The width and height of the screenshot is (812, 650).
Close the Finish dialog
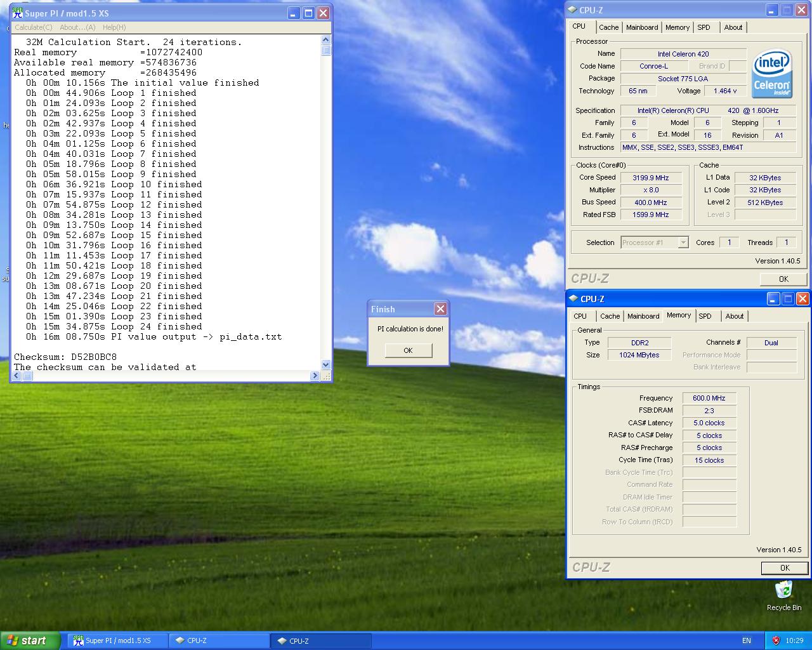tap(440, 309)
